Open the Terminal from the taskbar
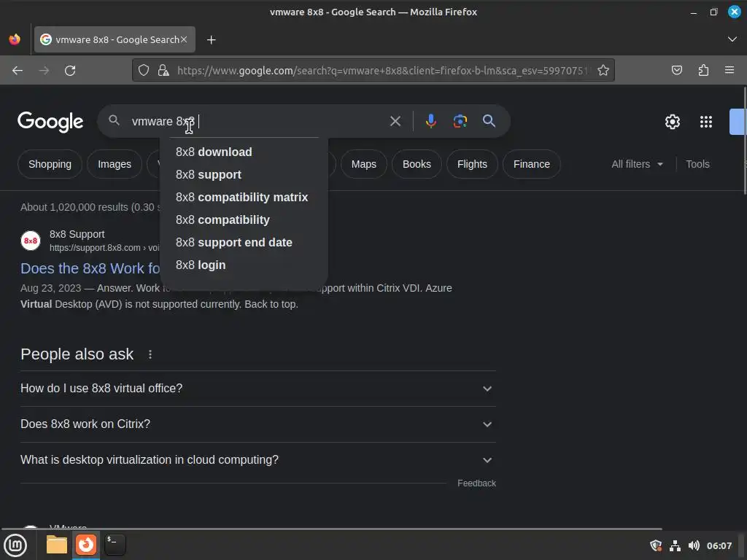 (x=115, y=545)
